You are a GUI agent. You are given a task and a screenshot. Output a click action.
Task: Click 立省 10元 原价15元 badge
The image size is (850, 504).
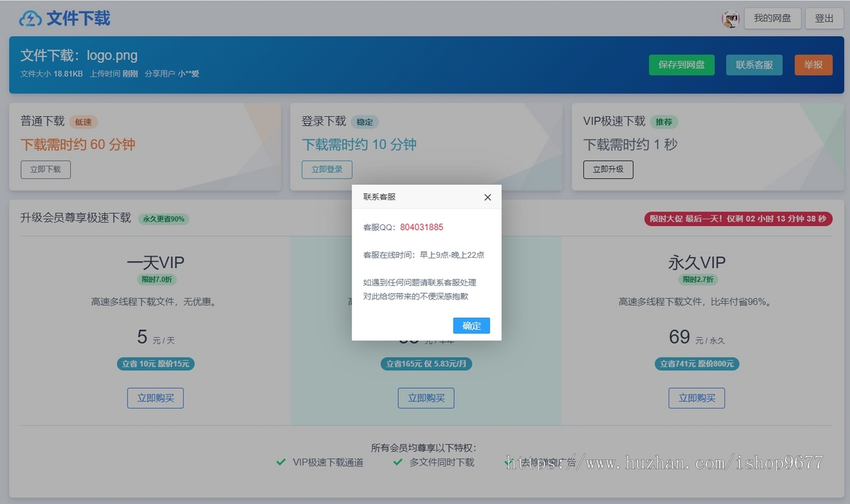tap(155, 364)
